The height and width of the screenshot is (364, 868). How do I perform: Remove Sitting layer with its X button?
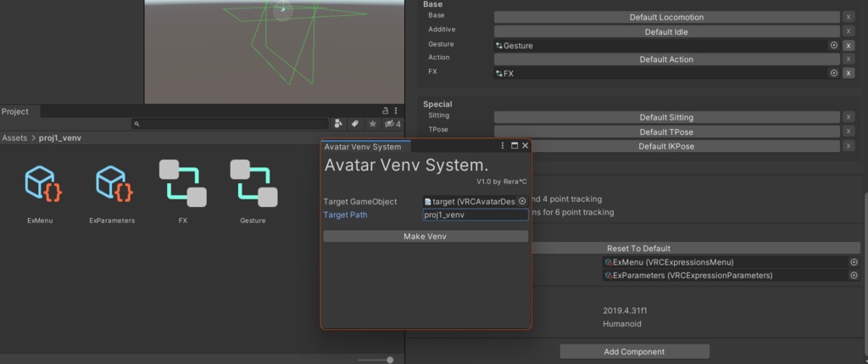pyautogui.click(x=849, y=117)
